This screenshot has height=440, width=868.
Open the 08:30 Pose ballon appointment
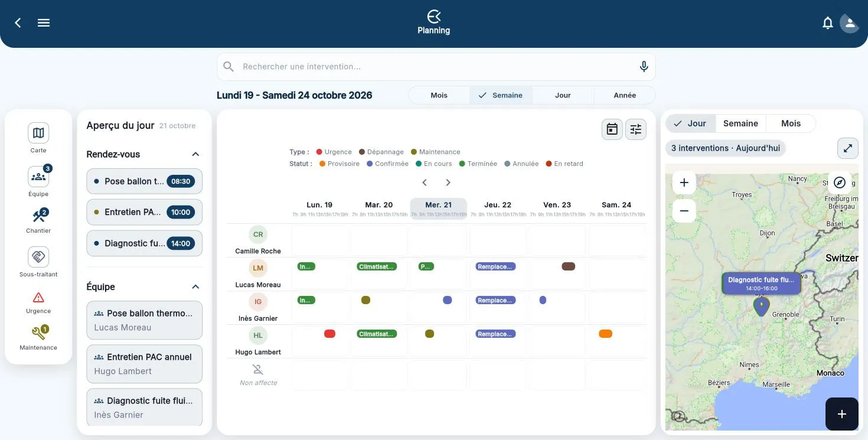145,181
